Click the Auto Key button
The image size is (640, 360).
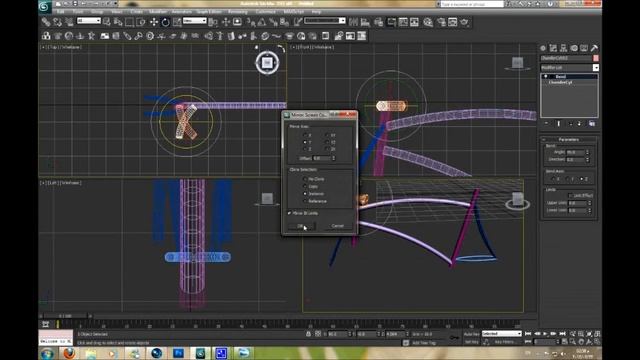471,334
